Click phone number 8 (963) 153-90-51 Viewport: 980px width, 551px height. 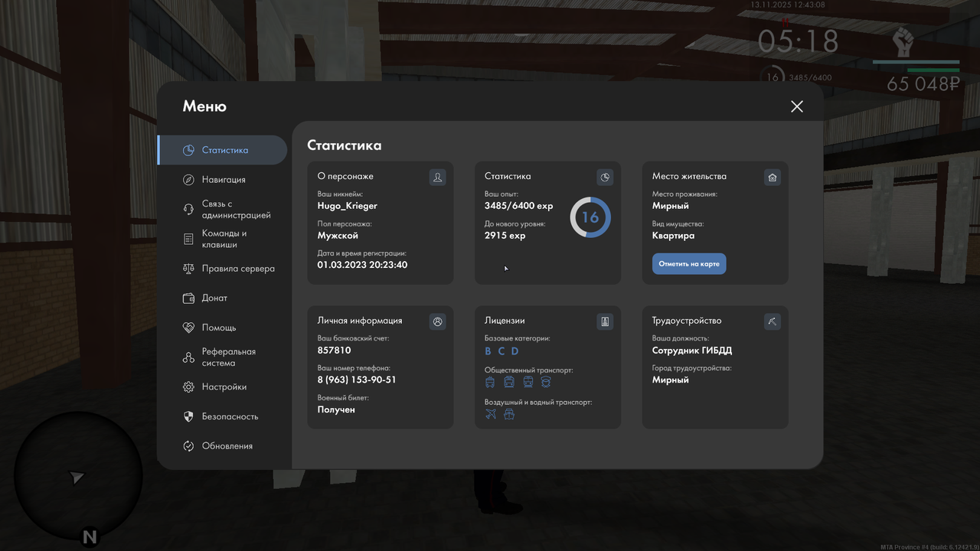pyautogui.click(x=357, y=380)
